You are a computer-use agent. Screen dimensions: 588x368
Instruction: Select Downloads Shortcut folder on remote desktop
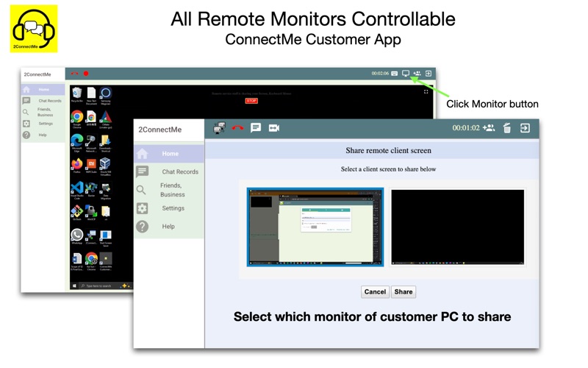pos(105,143)
